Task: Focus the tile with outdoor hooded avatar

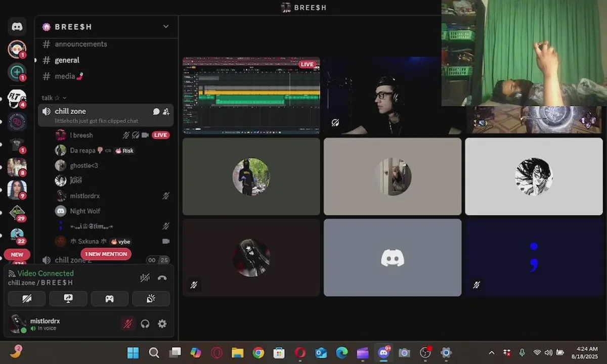Action: (251, 176)
